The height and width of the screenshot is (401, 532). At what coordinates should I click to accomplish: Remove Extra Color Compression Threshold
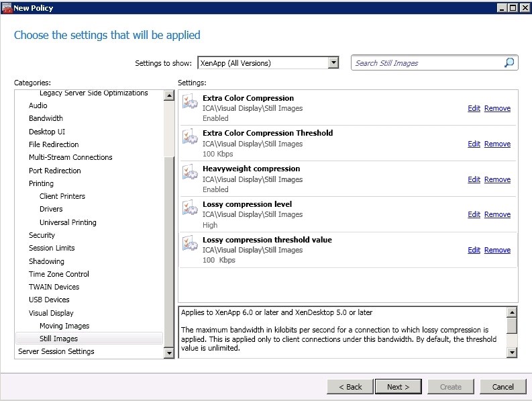(497, 144)
